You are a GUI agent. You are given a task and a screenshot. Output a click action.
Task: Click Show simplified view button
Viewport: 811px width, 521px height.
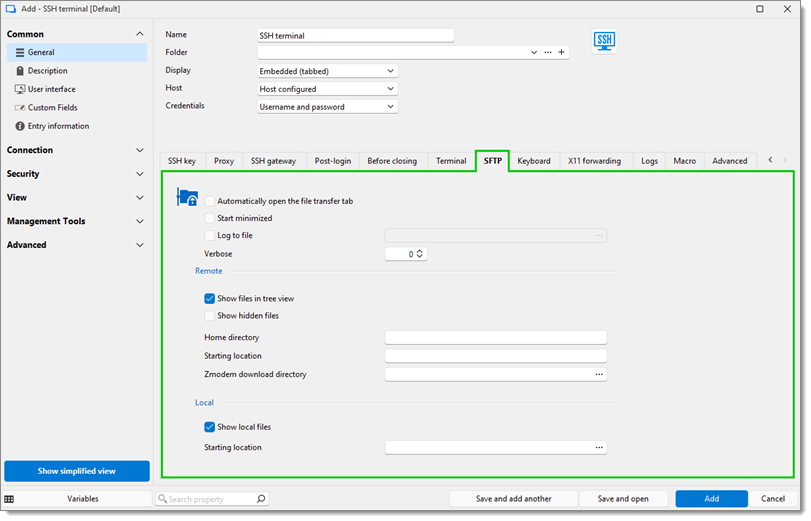click(x=77, y=471)
